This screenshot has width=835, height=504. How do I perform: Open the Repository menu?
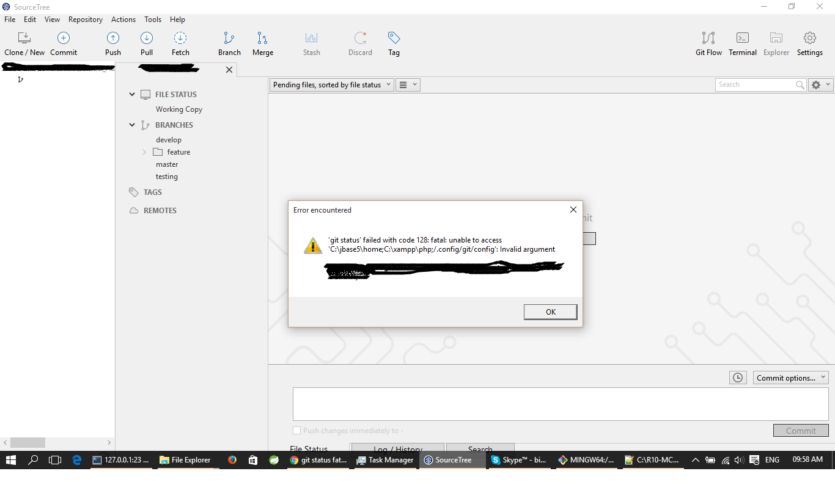86,20
